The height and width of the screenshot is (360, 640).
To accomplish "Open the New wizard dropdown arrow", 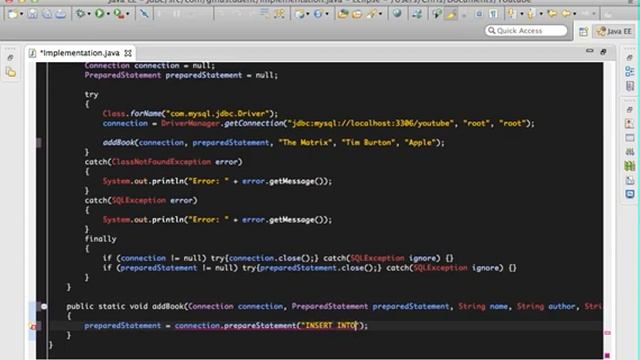I will click(x=22, y=14).
